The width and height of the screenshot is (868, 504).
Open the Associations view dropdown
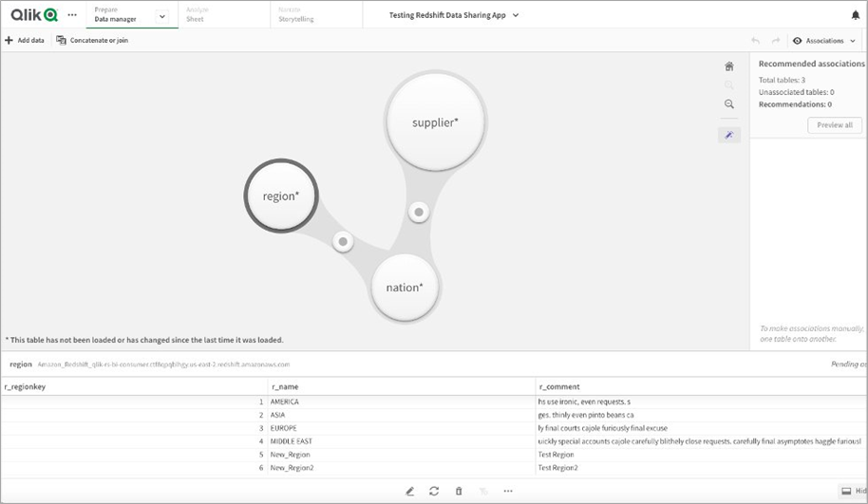pos(824,41)
